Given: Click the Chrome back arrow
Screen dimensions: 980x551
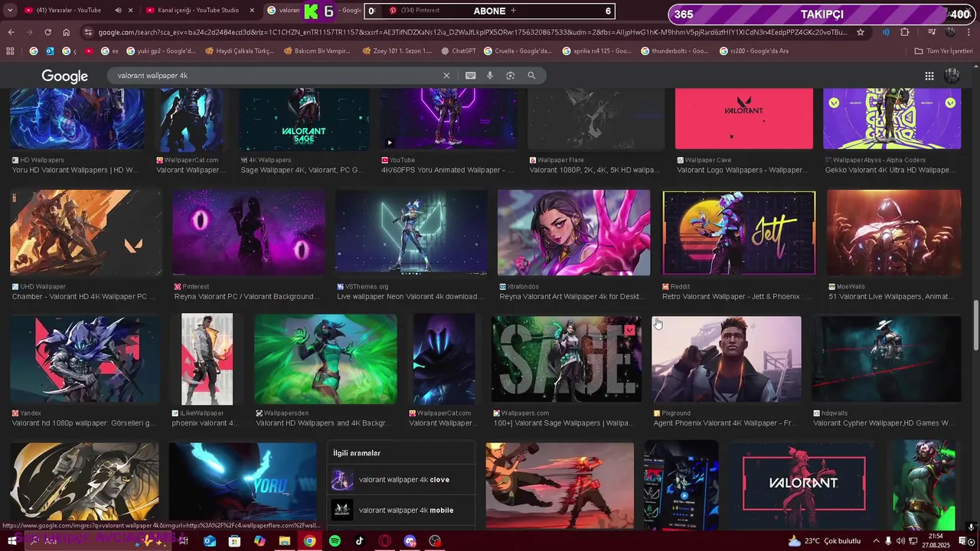Looking at the screenshot, I should pos(11,32).
